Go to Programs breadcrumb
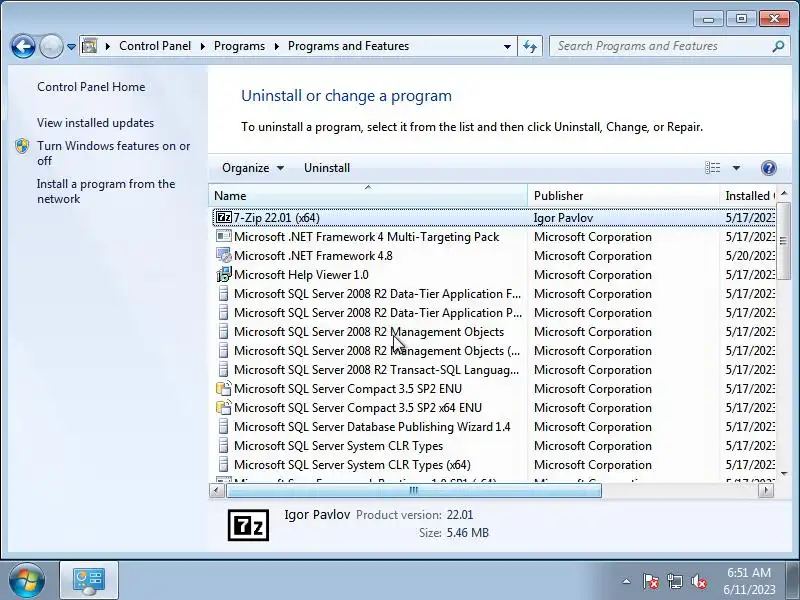Image resolution: width=800 pixels, height=600 pixels. (239, 46)
